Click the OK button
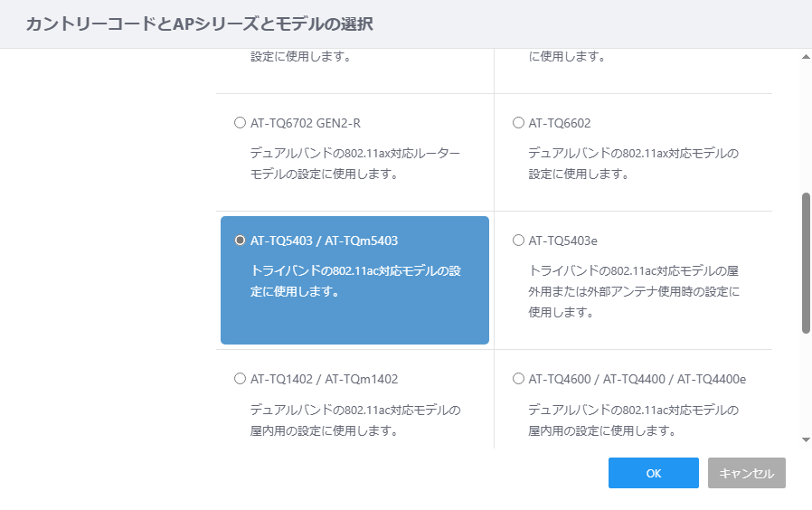Viewport: 812px width, 510px height. click(654, 473)
